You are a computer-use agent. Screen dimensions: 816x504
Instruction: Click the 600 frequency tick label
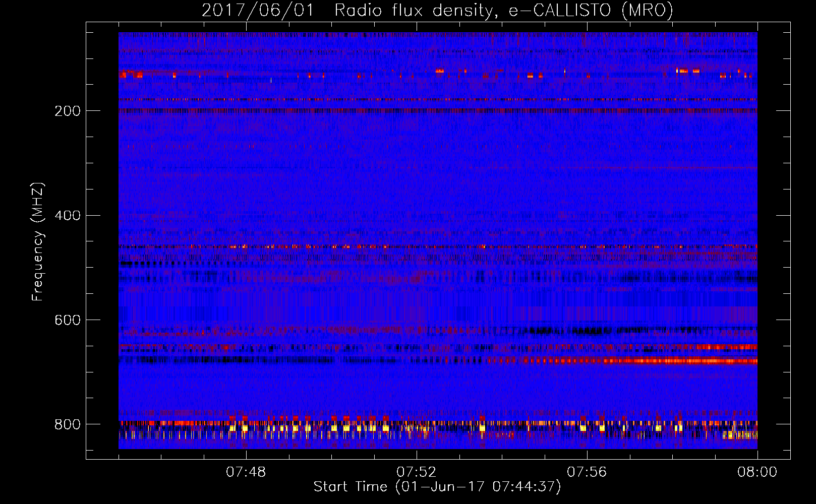pyautogui.click(x=67, y=321)
